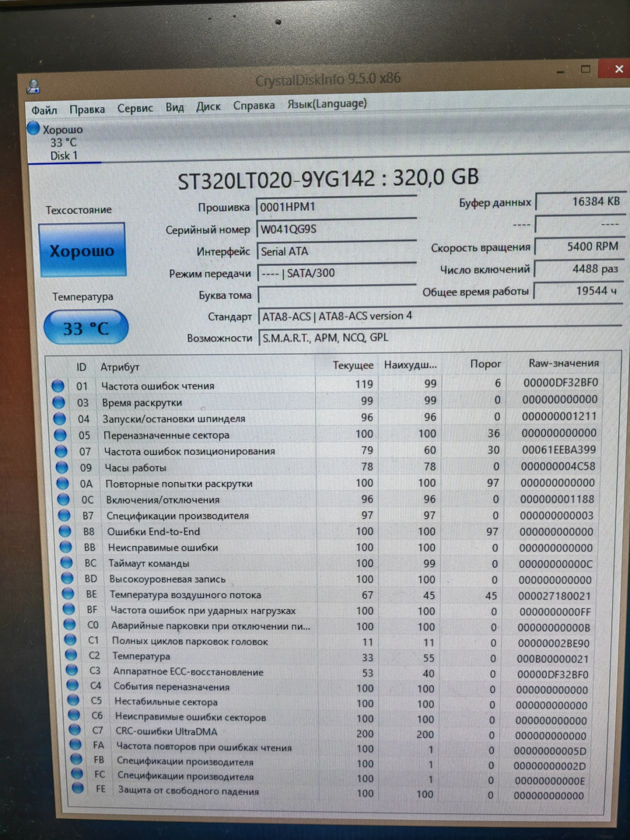The width and height of the screenshot is (630, 840).
Task: Open the Язык(Language) menu
Action: pyautogui.click(x=327, y=104)
